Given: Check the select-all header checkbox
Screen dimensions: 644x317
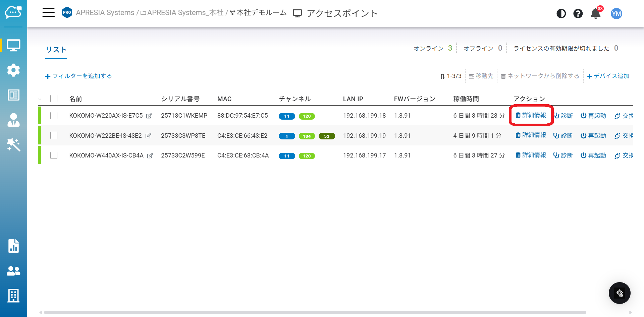Looking at the screenshot, I should tap(54, 99).
